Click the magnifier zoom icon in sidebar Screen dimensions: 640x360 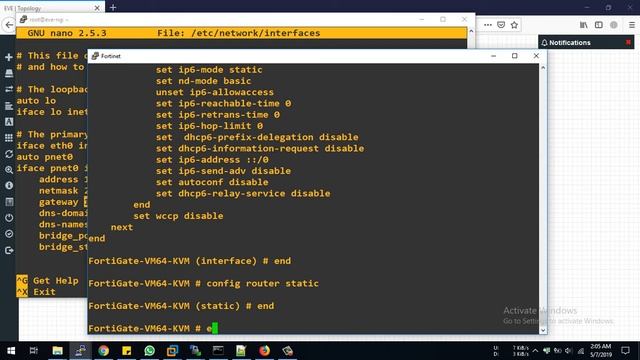(x=9, y=170)
